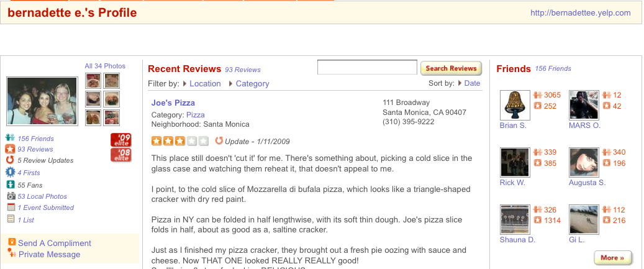The width and height of the screenshot is (644, 269).
Task: Click Private Message link
Action: point(49,254)
